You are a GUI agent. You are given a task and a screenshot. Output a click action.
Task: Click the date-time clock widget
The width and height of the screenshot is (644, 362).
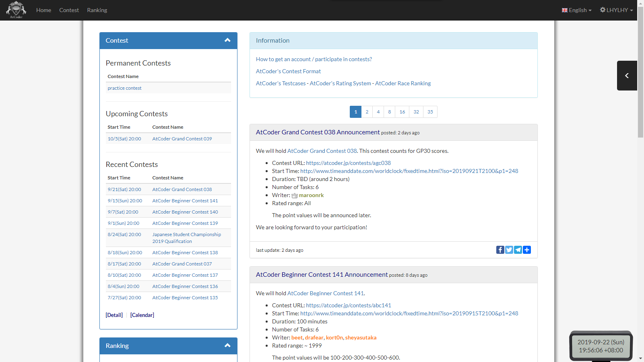(601, 346)
